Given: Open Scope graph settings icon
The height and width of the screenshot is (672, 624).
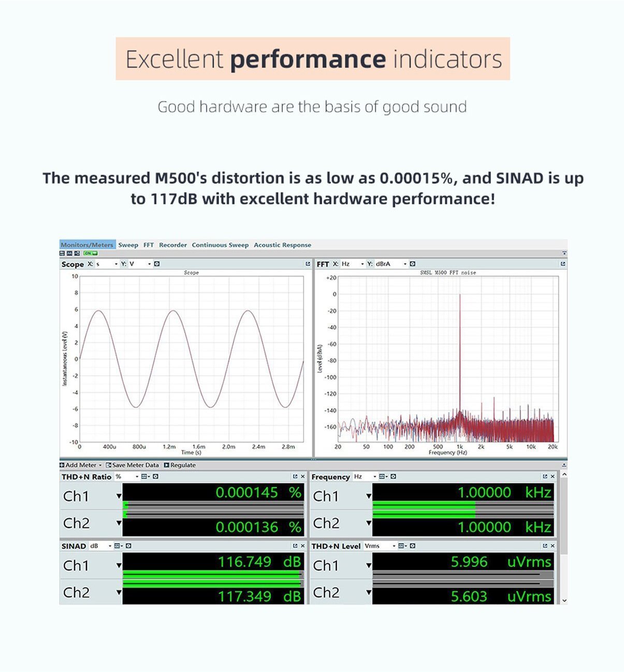Looking at the screenshot, I should click(x=157, y=264).
